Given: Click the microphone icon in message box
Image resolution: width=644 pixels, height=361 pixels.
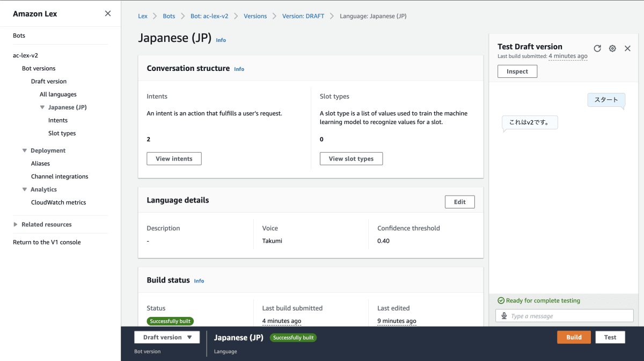Looking at the screenshot, I should point(504,316).
